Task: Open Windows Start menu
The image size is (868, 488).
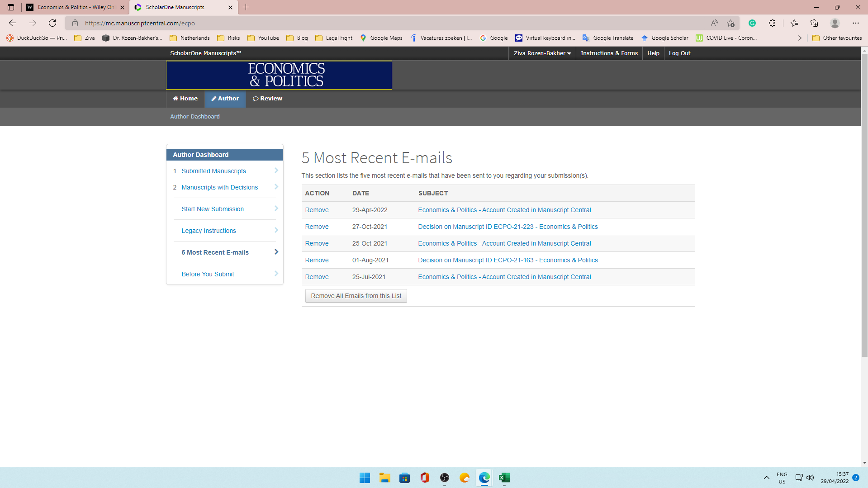Action: 365,478
